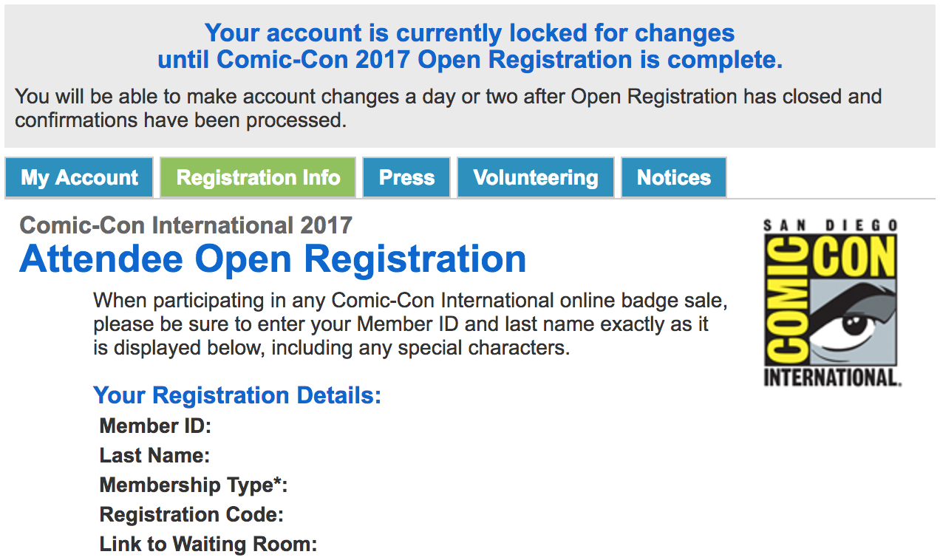Click the San Diego Comic-Con logo
This screenshot has height=560, width=940.
point(832,301)
